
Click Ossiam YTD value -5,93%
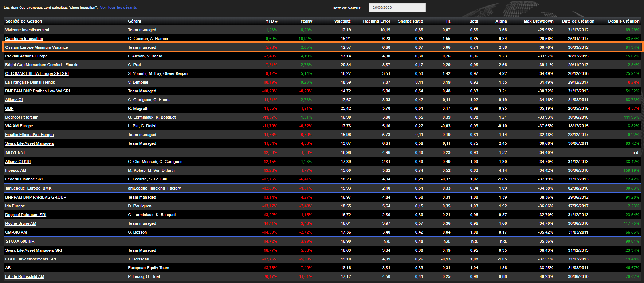coord(271,47)
